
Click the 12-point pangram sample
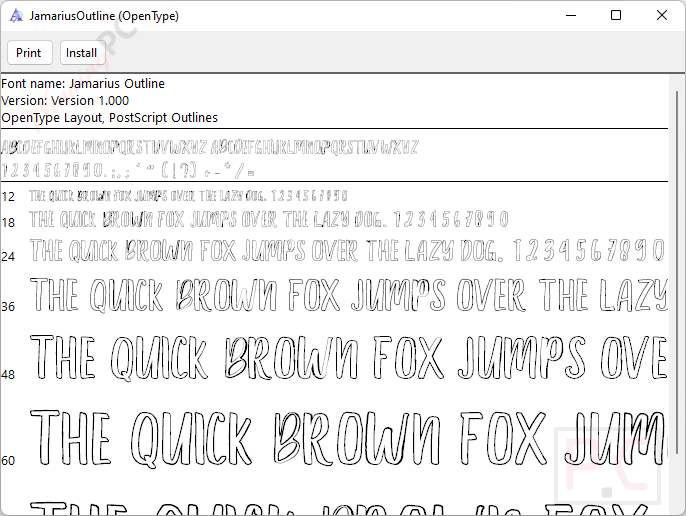click(x=189, y=196)
